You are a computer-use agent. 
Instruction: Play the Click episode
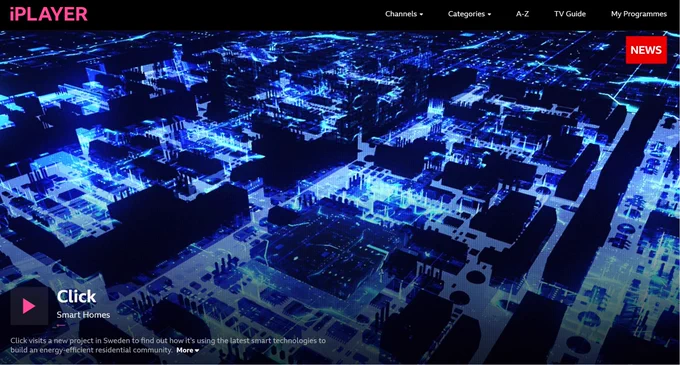pyautogui.click(x=29, y=306)
